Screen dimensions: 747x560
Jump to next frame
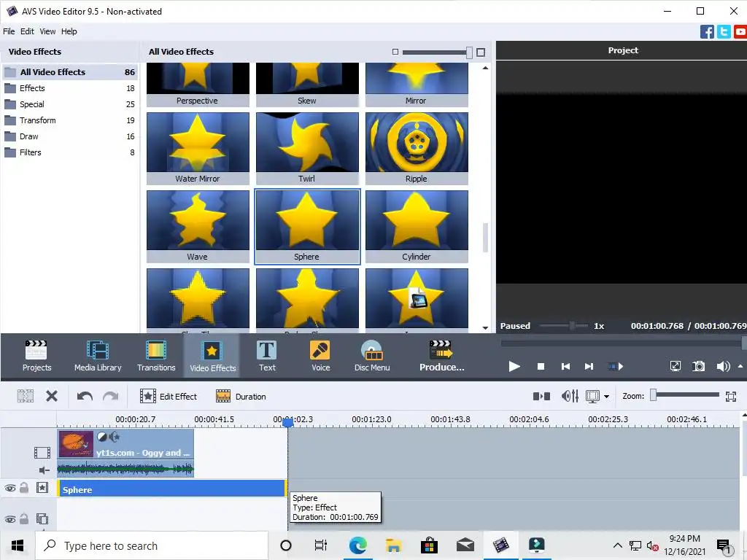(589, 366)
